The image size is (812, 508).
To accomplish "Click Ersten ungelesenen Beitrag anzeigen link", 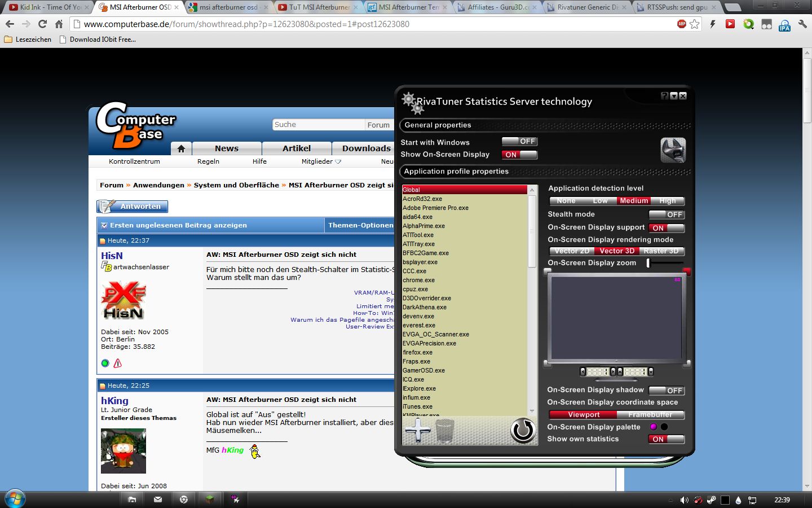I will pos(178,225).
